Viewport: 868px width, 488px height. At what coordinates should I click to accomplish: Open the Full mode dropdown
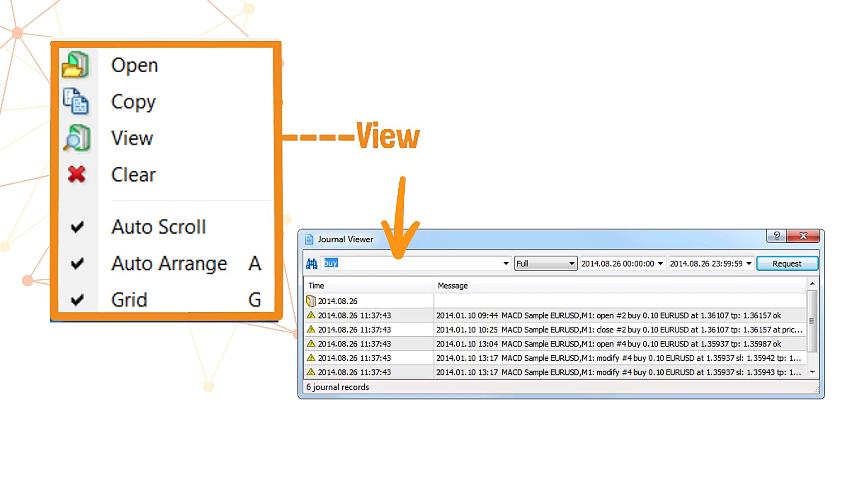pos(545,263)
